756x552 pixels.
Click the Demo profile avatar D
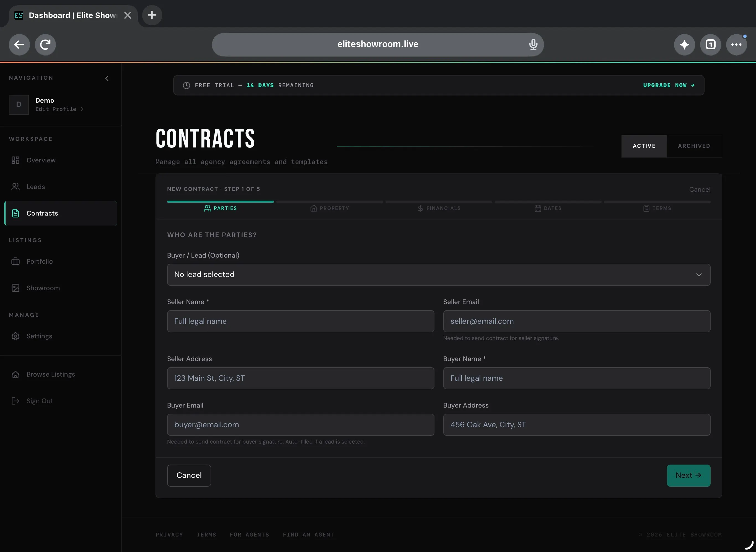tap(19, 105)
